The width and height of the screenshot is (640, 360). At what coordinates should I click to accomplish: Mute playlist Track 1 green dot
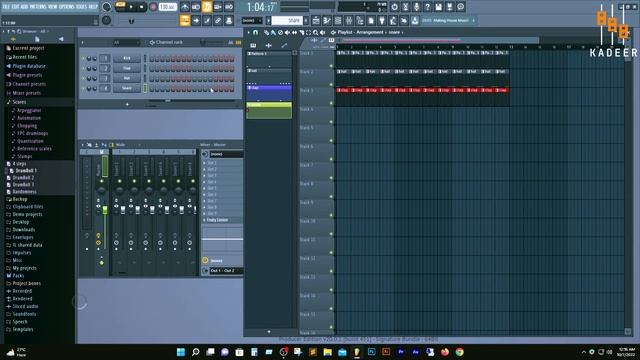pyautogui.click(x=331, y=66)
